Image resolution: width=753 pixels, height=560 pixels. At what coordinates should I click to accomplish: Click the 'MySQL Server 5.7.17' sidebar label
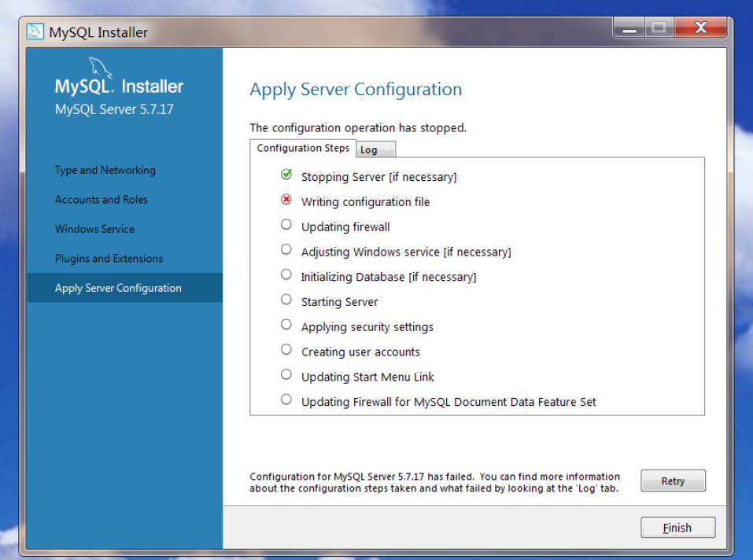tap(114, 109)
